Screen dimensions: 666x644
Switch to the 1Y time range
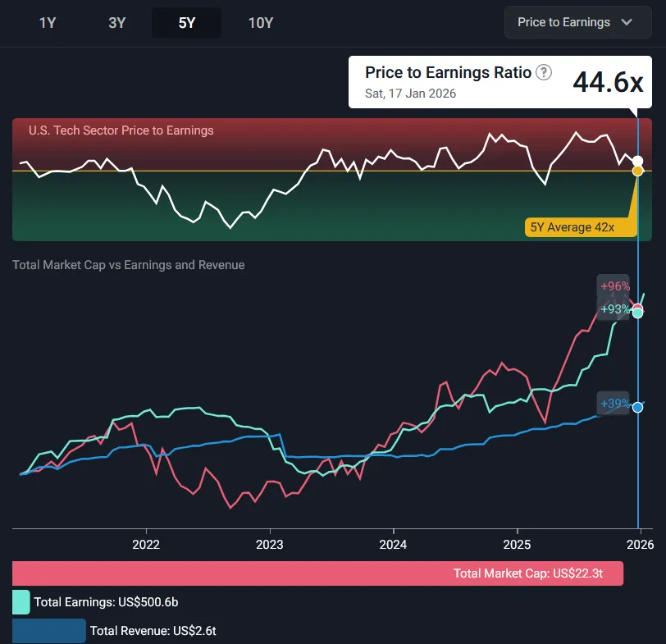(48, 22)
